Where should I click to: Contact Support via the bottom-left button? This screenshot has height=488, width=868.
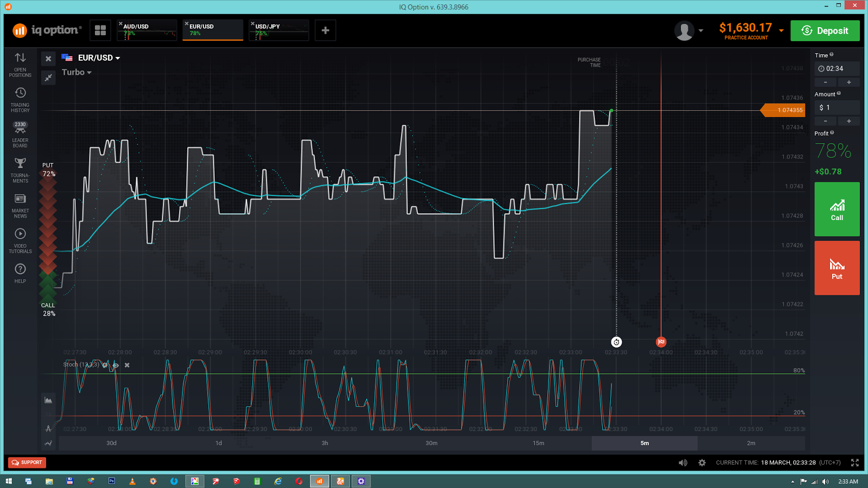pyautogui.click(x=27, y=463)
